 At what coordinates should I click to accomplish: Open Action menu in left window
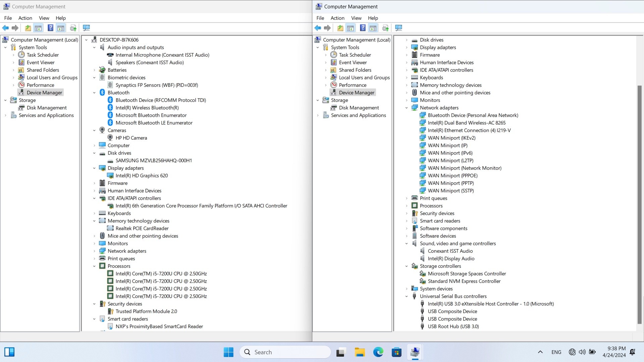point(25,18)
